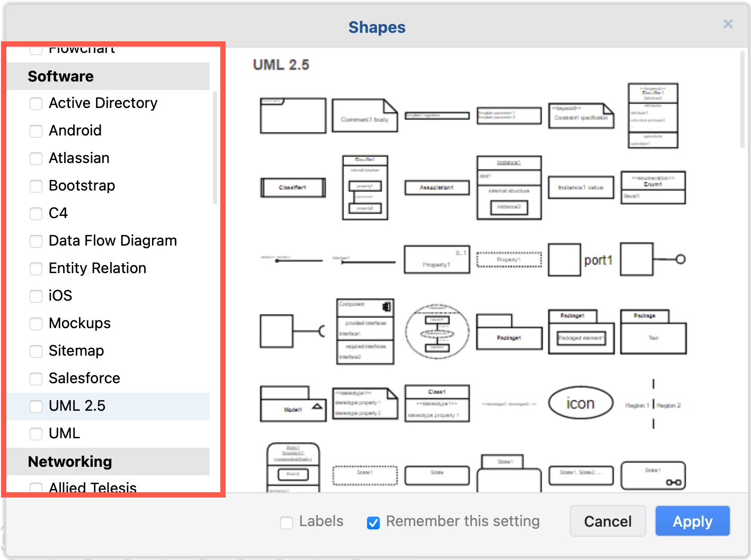
Task: Uncheck Remember this setting
Action: point(373,522)
